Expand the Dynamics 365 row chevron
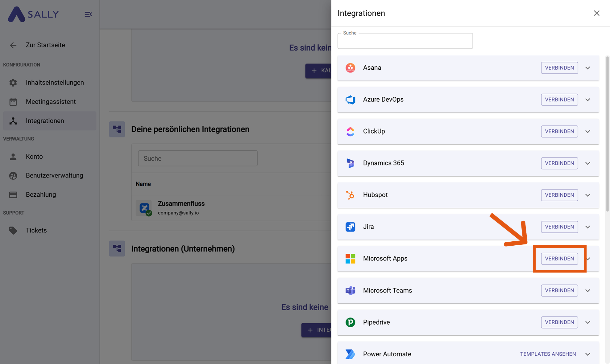This screenshot has height=364, width=610. pyautogui.click(x=588, y=163)
